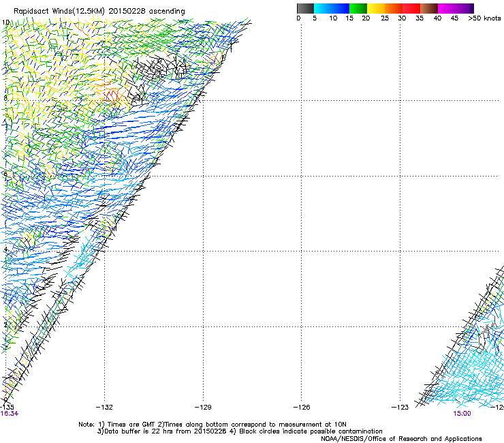Click the red 30-35 knots color band
504x443 pixels.
411,8
